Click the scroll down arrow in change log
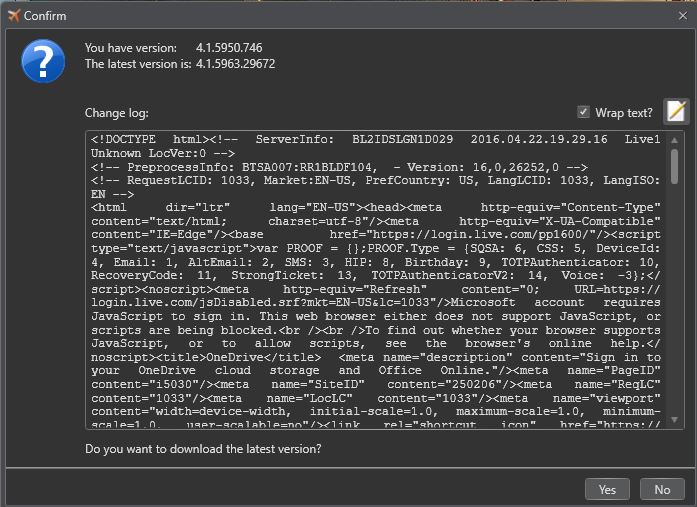 click(674, 419)
